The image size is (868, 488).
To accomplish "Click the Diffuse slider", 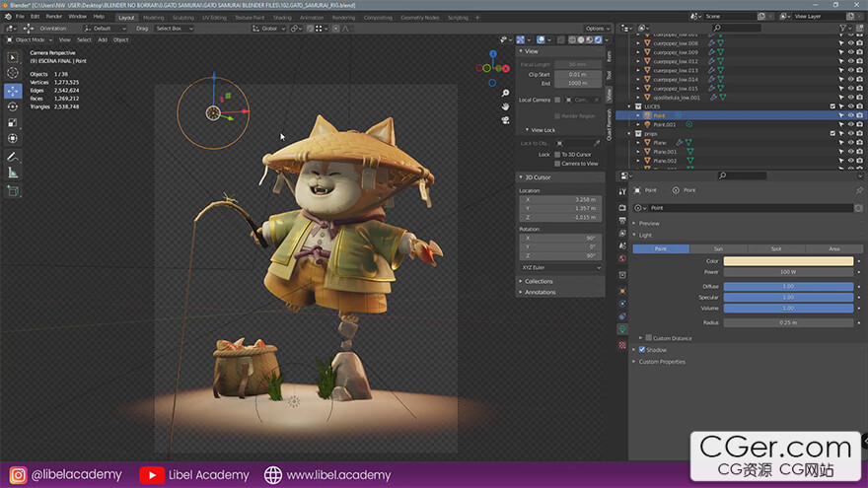I will [788, 287].
